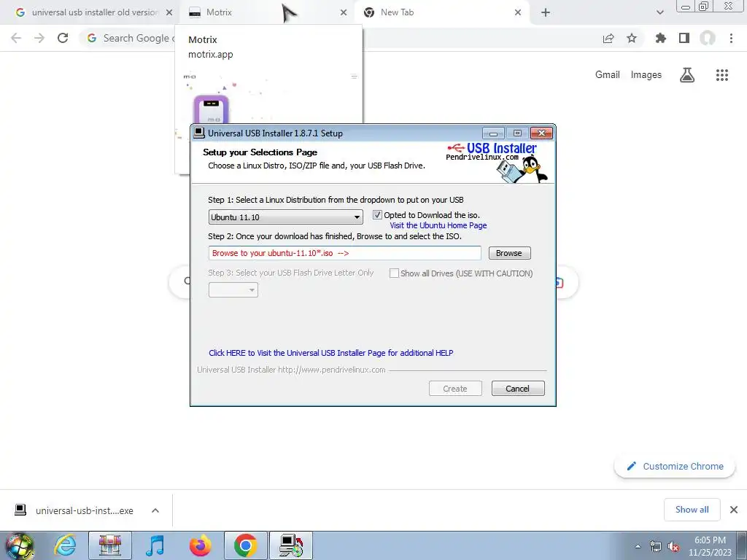Open Chrome extensions puzzle icon
Viewport: 747px width, 560px height.
[661, 38]
